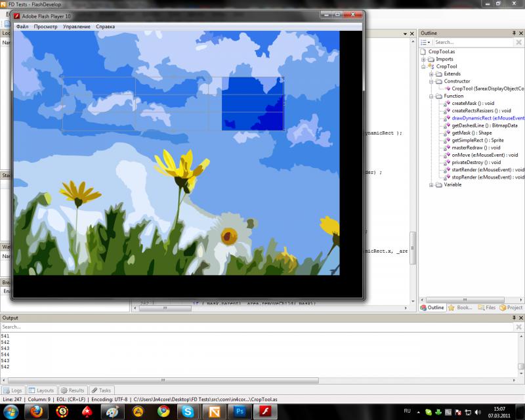Switch to the Project tab
Viewport: 525px width, 420px height.
[x=511, y=308]
